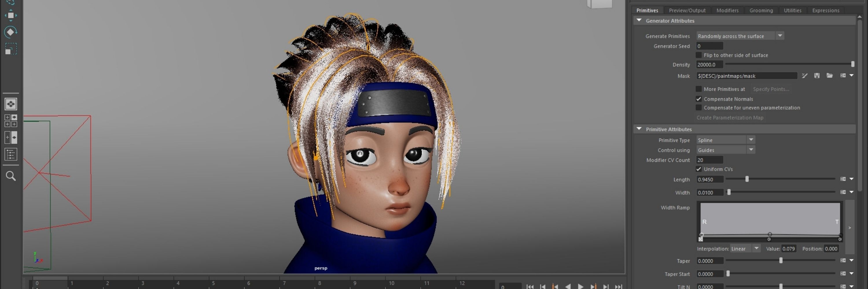Switch to four view layout
Image resolution: width=868 pixels, height=289 pixels.
pyautogui.click(x=11, y=121)
